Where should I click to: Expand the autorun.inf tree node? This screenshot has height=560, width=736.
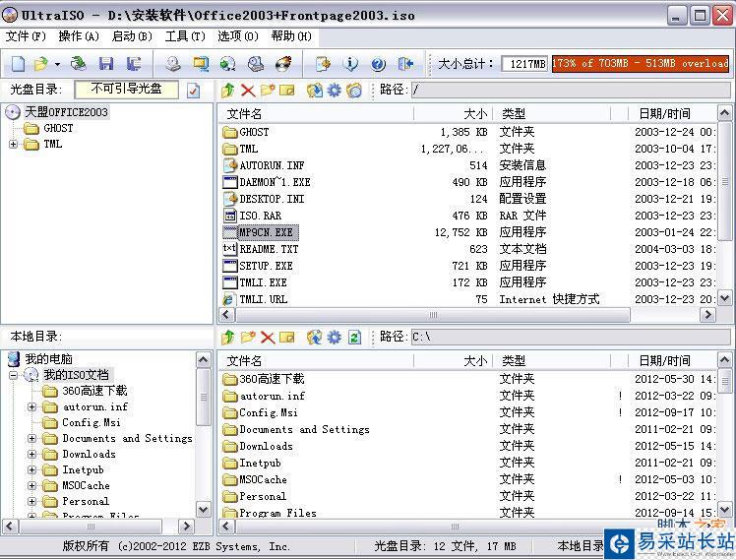pos(31,407)
